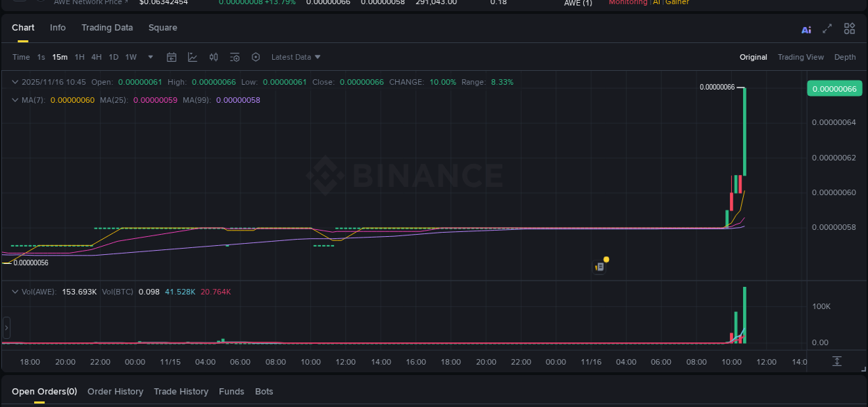Screen dimensions: 868x407
Task: Open AI chart analysis with the Ai icon
Action: (806, 28)
